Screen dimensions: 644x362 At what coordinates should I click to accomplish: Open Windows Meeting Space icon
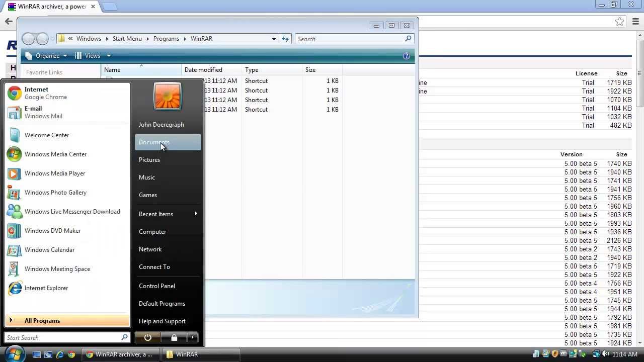coord(15,269)
